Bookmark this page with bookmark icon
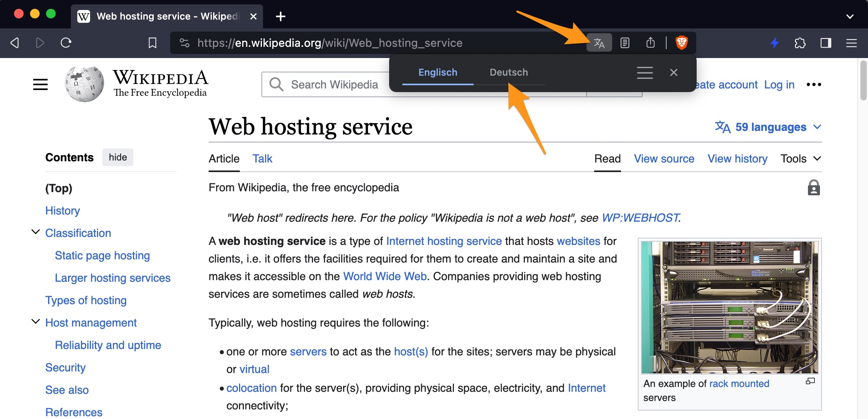The image size is (868, 419). tap(153, 43)
